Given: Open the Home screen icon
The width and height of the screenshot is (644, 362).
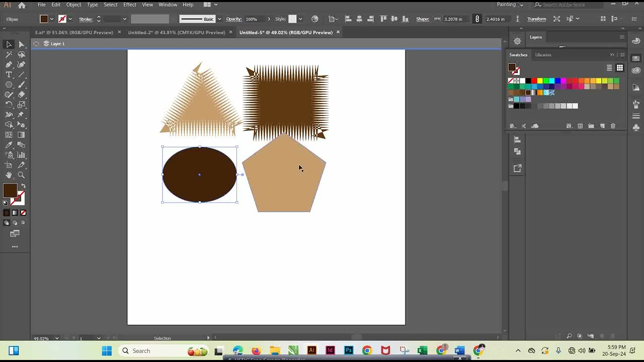Looking at the screenshot, I should (x=22, y=5).
